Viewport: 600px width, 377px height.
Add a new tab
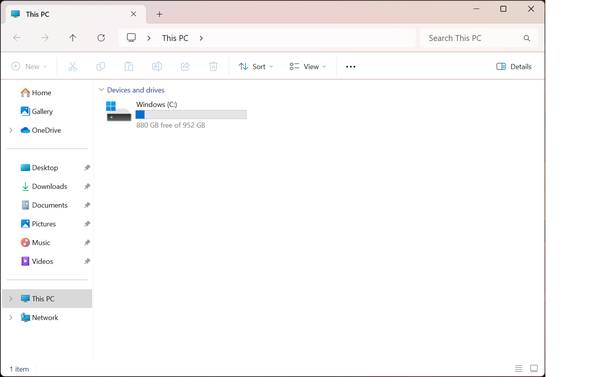[x=160, y=14]
